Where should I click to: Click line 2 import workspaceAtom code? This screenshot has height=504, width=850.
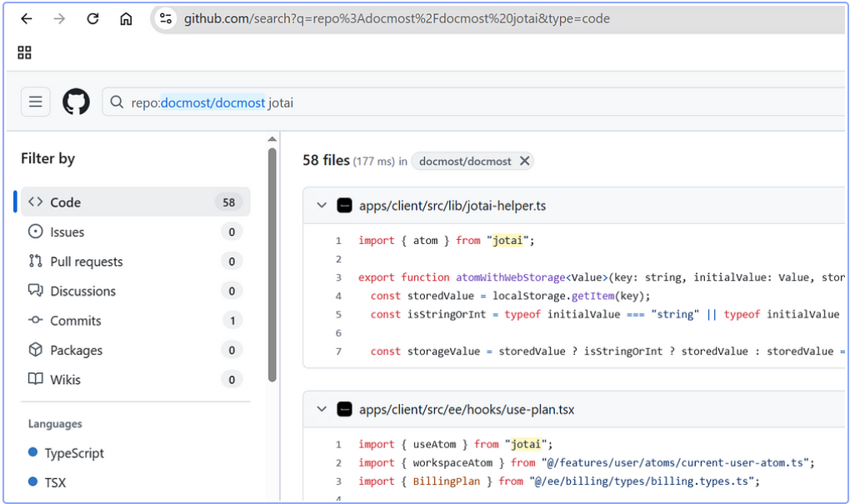coord(586,463)
